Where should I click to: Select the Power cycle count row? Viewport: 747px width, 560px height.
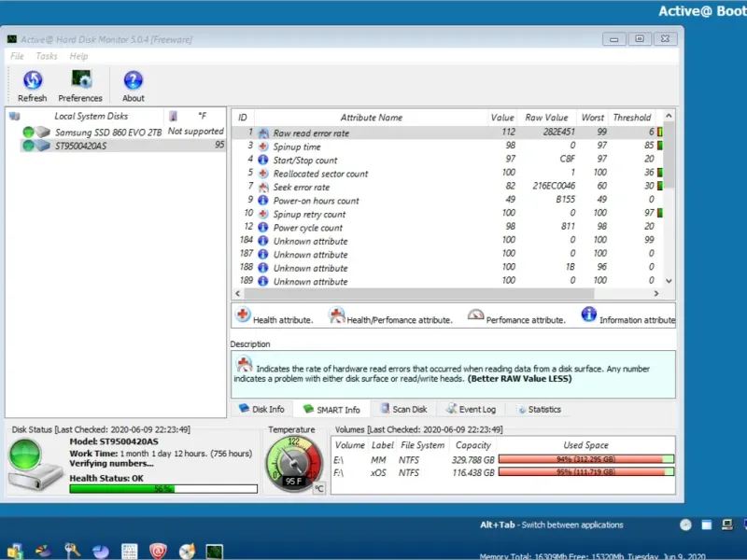tap(447, 227)
